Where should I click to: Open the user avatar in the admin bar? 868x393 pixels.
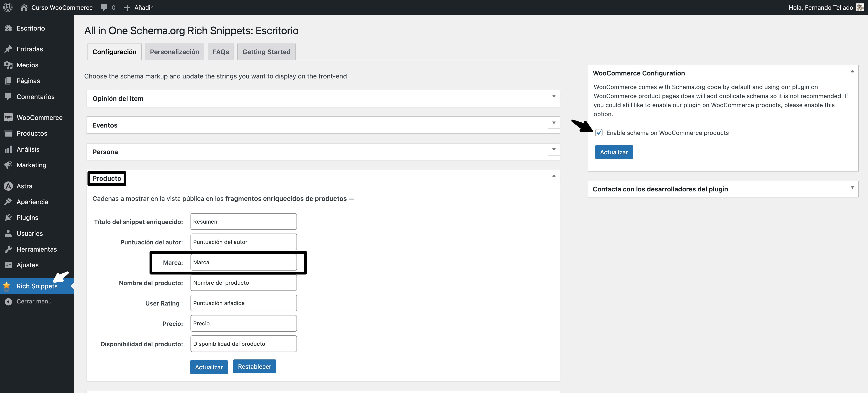click(860, 7)
